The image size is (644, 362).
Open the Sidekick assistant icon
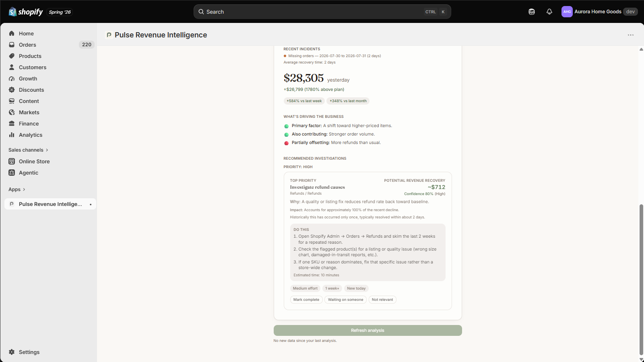tap(532, 12)
